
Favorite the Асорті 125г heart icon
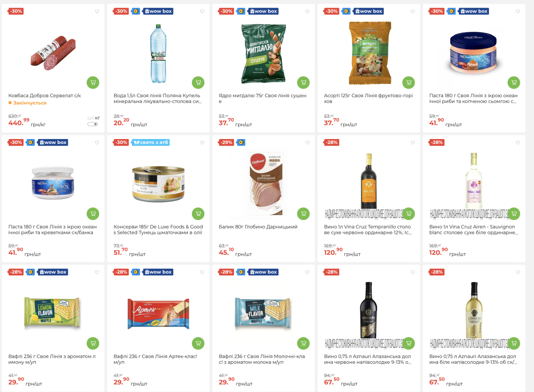tap(412, 11)
